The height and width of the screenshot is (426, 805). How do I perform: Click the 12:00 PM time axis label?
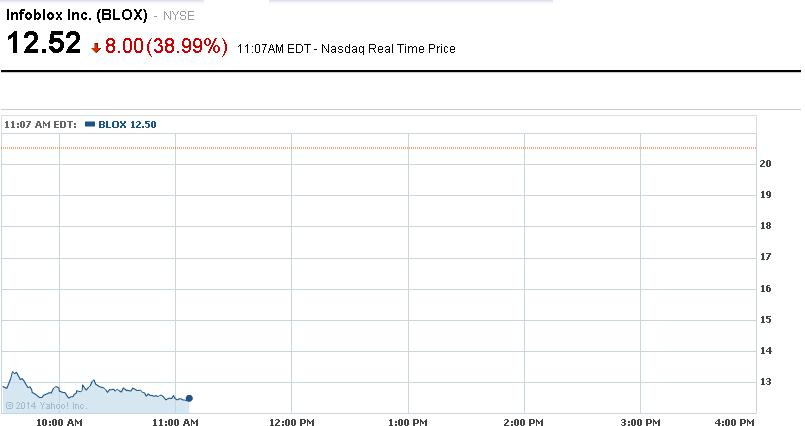pos(290,423)
